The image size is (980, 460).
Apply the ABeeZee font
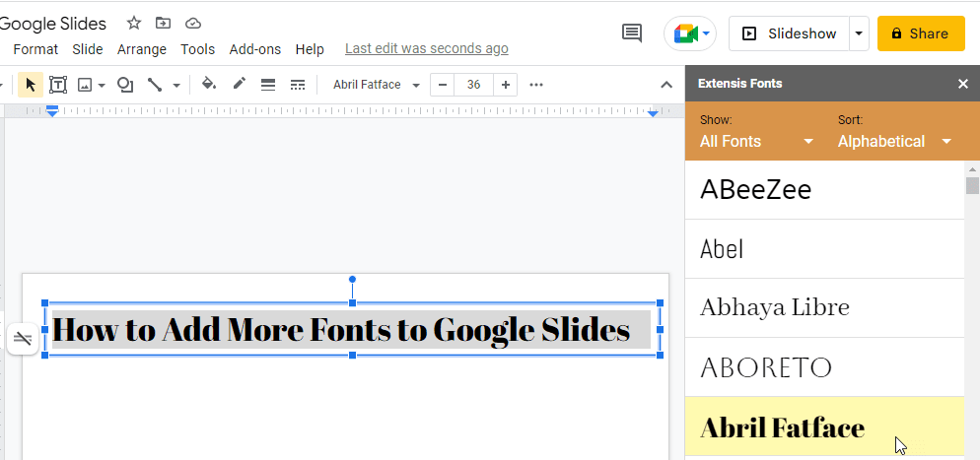824,190
